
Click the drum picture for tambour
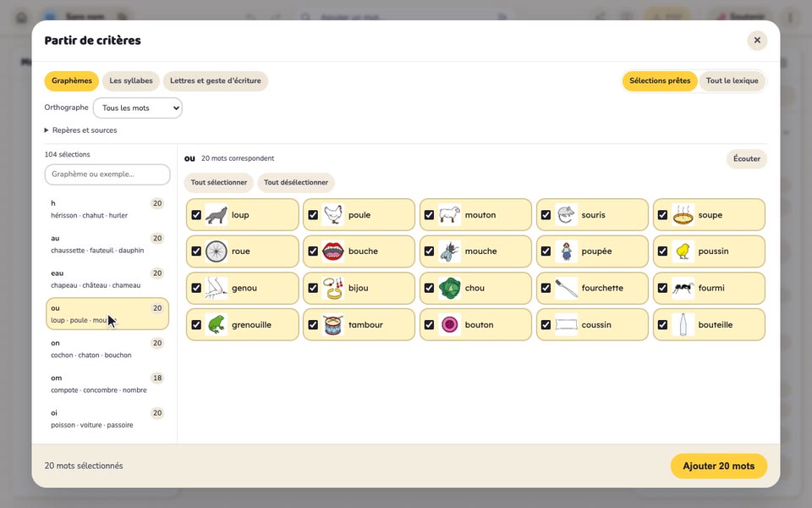[333, 325]
